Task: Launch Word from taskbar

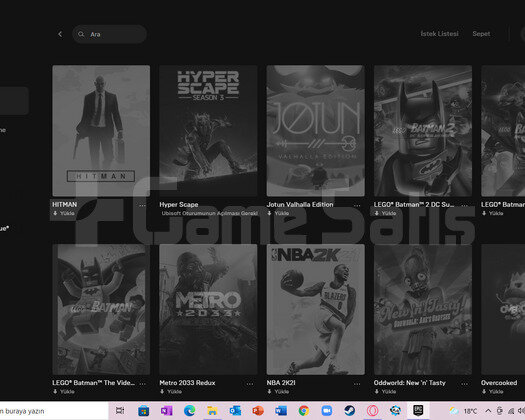Action: click(281, 411)
